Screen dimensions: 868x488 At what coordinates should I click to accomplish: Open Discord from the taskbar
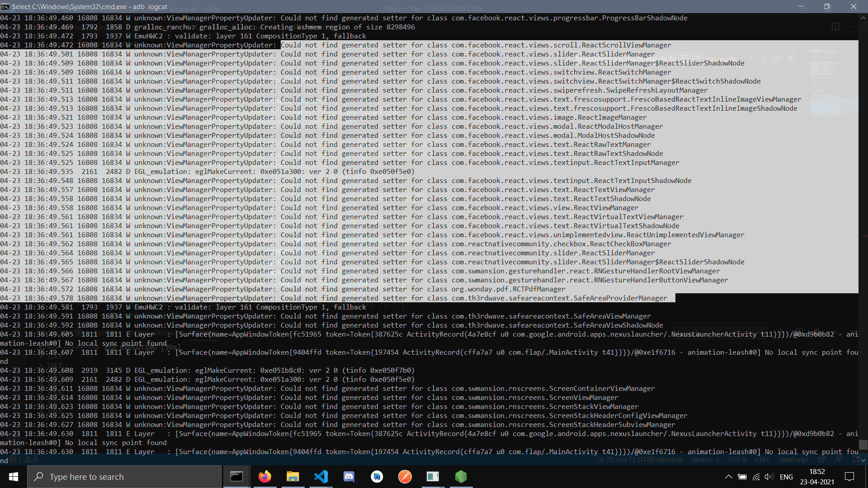click(349, 477)
